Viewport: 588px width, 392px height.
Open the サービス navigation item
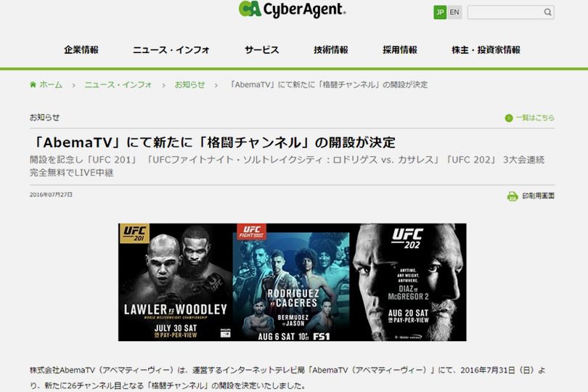pyautogui.click(x=262, y=50)
